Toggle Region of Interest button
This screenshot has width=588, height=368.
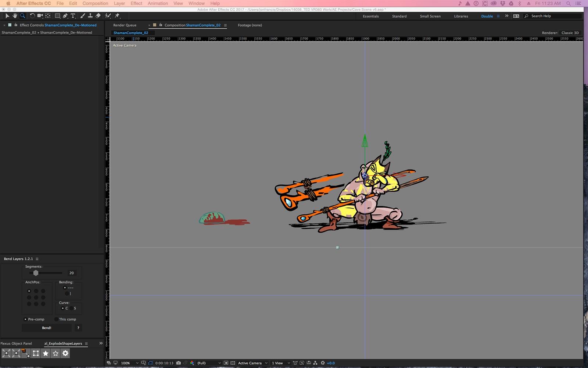pos(226,363)
